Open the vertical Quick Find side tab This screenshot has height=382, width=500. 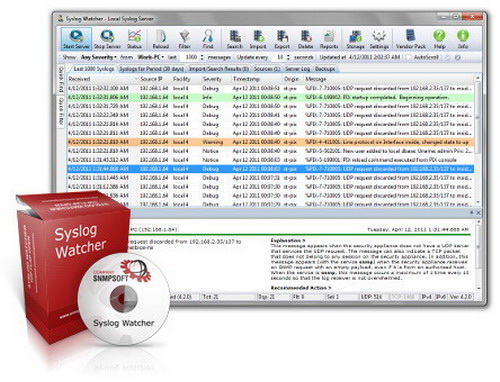[x=61, y=79]
